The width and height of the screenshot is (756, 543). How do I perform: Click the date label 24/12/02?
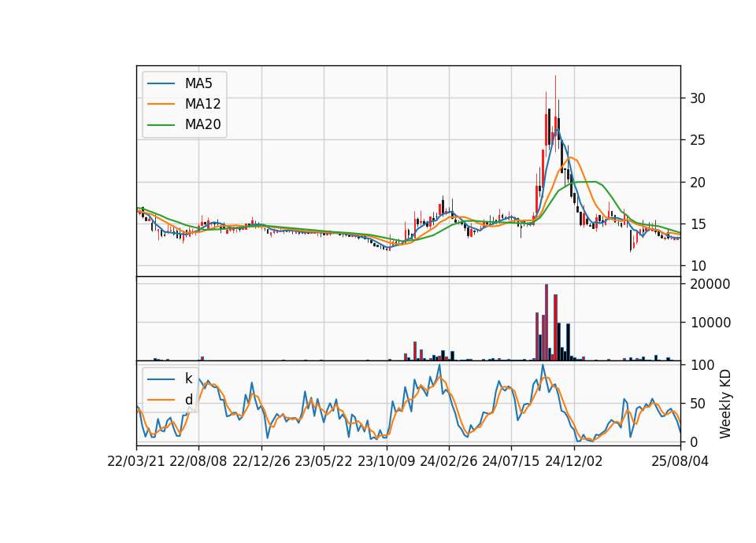coord(574,461)
